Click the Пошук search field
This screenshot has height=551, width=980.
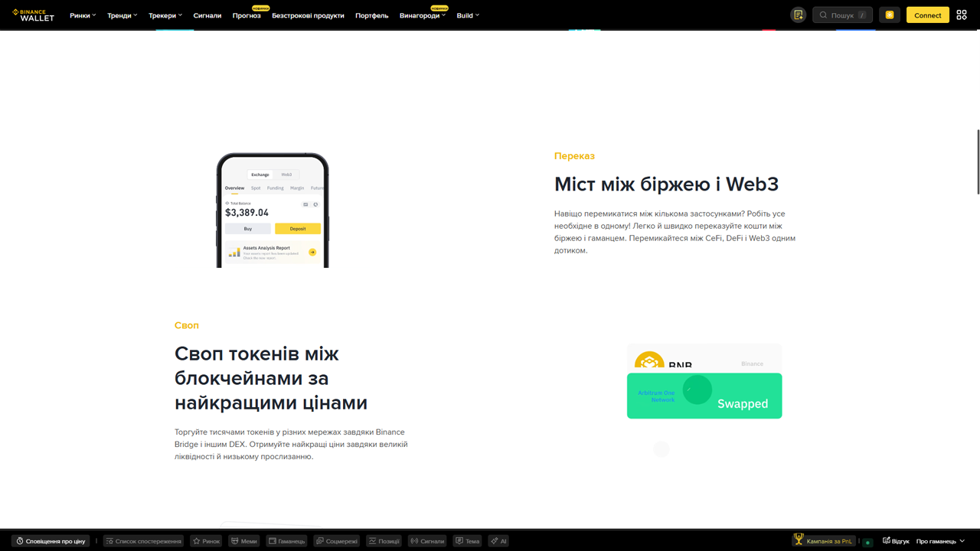842,15
